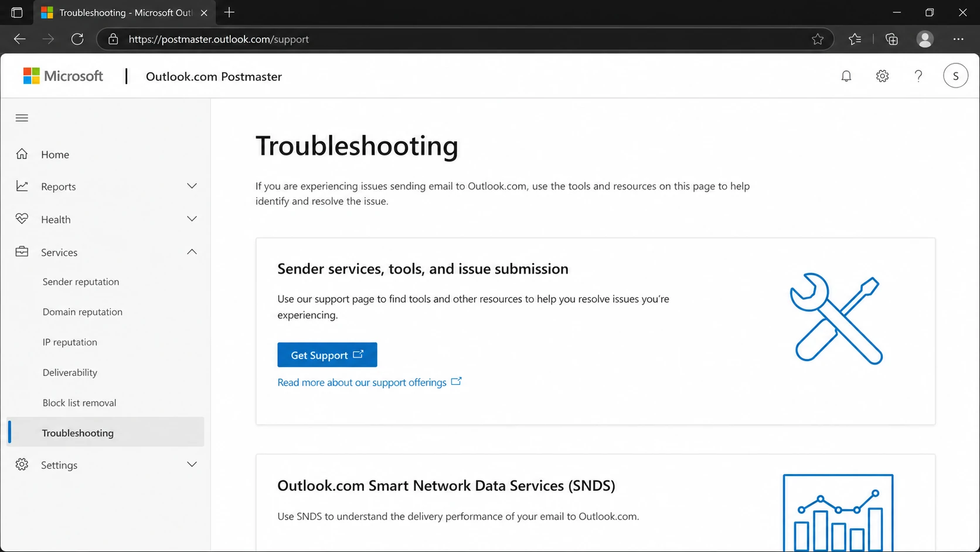
Task: Click 'Sender services, tools, and issue submission' heading
Action: 423,269
